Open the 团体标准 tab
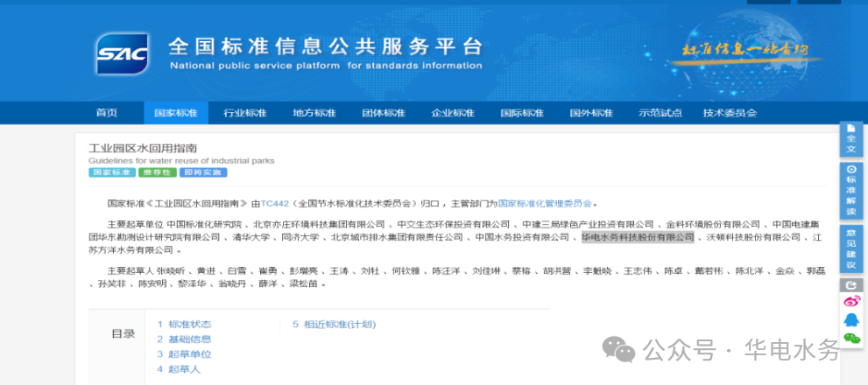 click(384, 113)
